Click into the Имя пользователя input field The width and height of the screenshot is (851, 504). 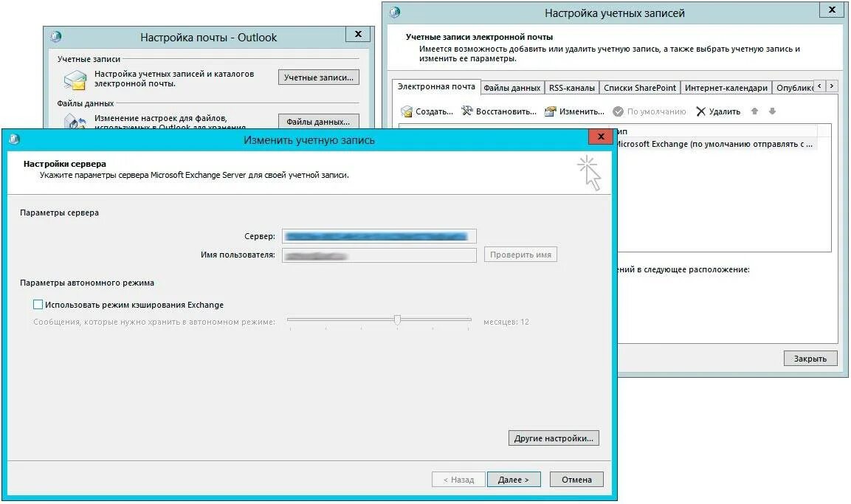(379, 255)
